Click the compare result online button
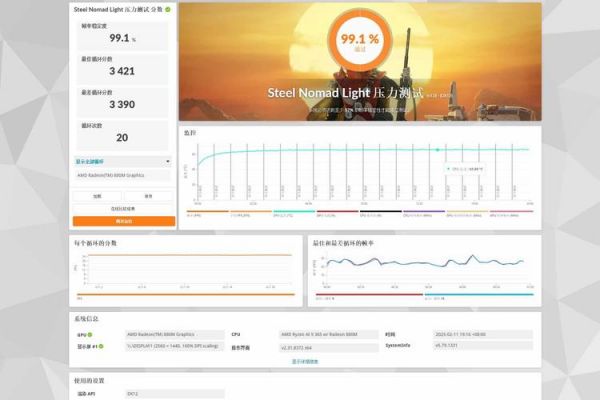 (123, 209)
